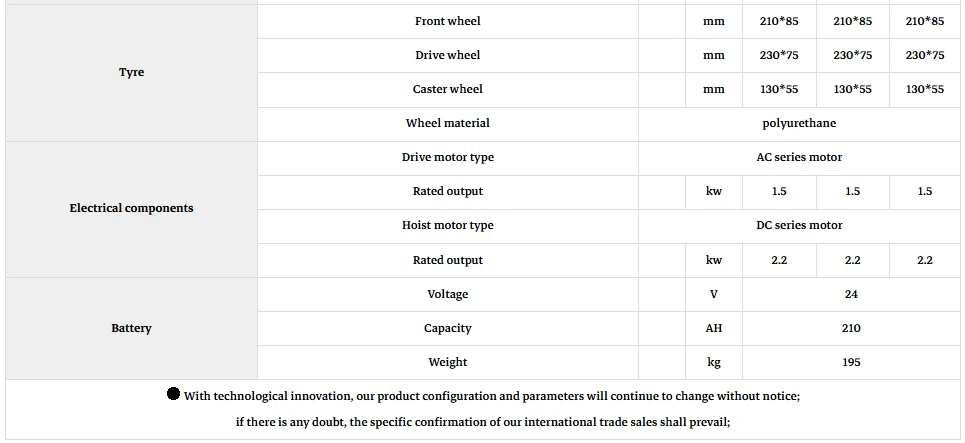Click the Caster wheel row label

447,89
